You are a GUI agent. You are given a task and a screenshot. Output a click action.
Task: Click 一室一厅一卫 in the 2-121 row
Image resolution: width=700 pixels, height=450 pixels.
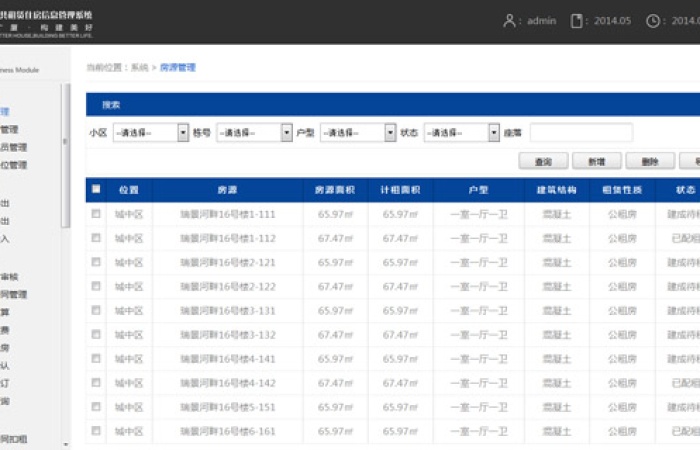(x=479, y=262)
